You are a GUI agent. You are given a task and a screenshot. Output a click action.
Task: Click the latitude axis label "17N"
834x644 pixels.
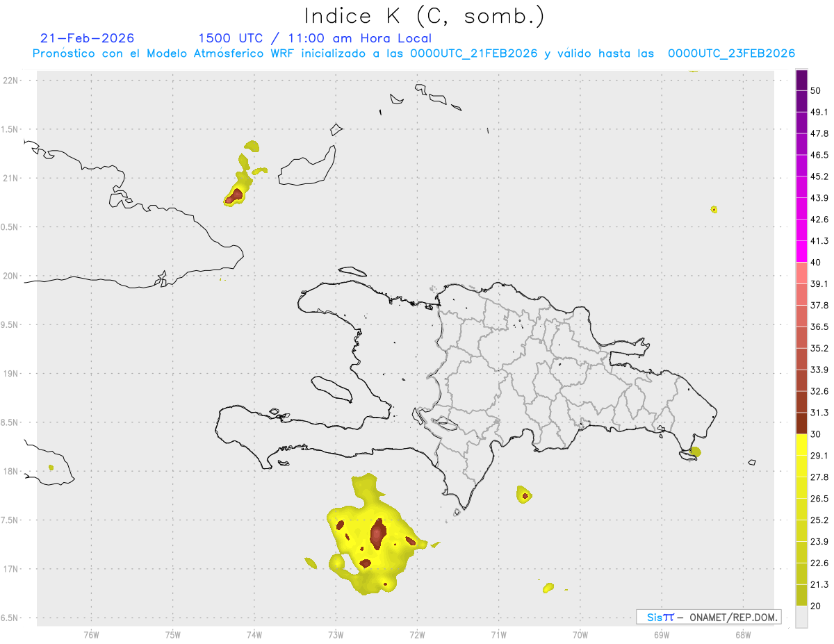coord(12,569)
